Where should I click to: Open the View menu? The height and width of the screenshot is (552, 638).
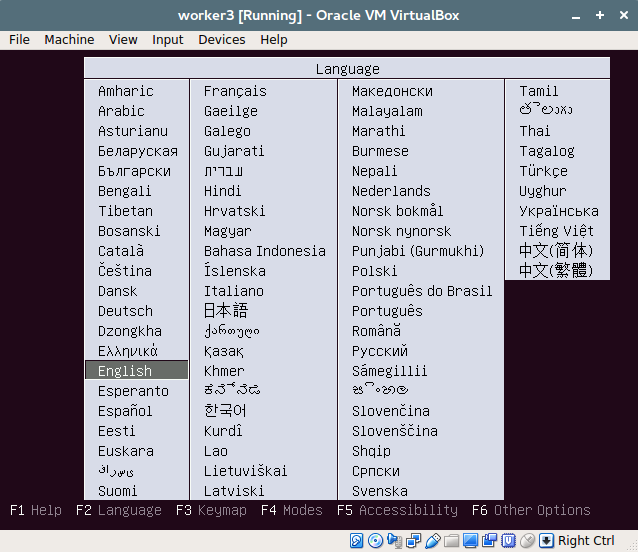pos(123,40)
